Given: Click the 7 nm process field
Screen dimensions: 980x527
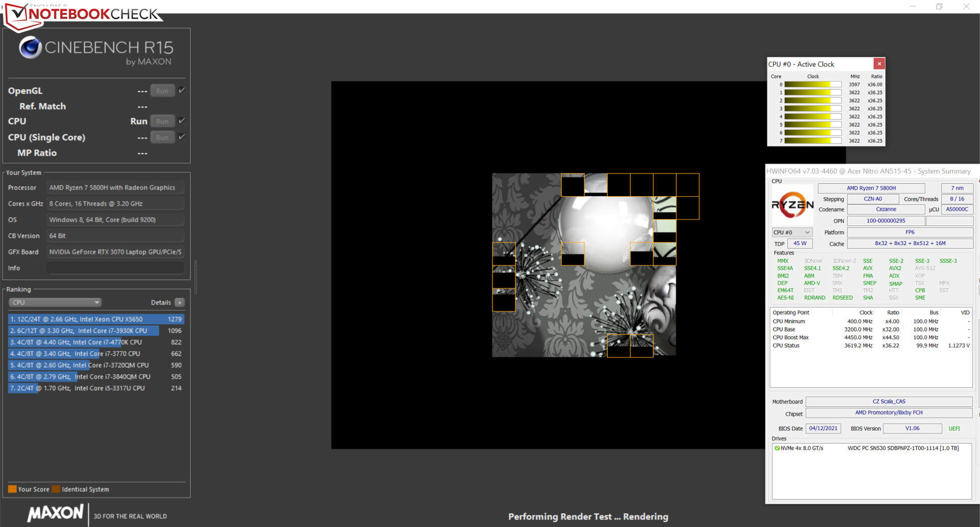Looking at the screenshot, I should [x=957, y=188].
